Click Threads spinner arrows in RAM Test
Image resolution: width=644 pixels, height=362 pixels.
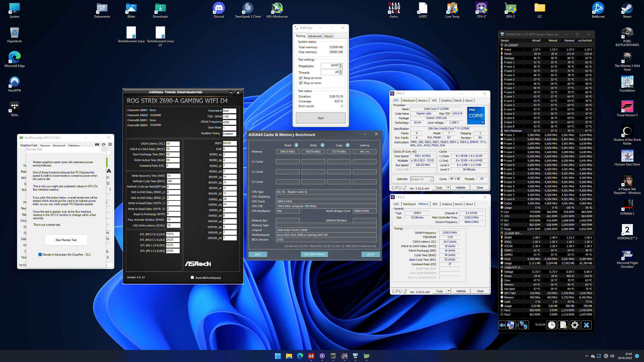[x=341, y=72]
